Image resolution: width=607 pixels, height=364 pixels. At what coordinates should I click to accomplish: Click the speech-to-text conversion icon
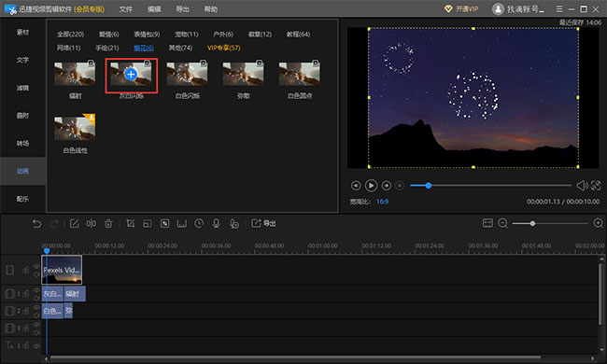pos(233,224)
